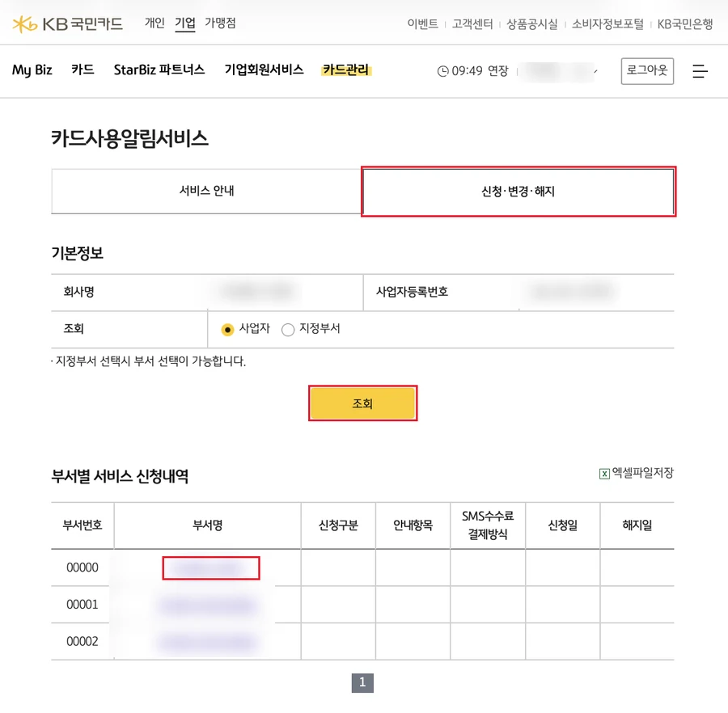
Task: Select the 지정부서 radio button
Action: pyautogui.click(x=288, y=329)
